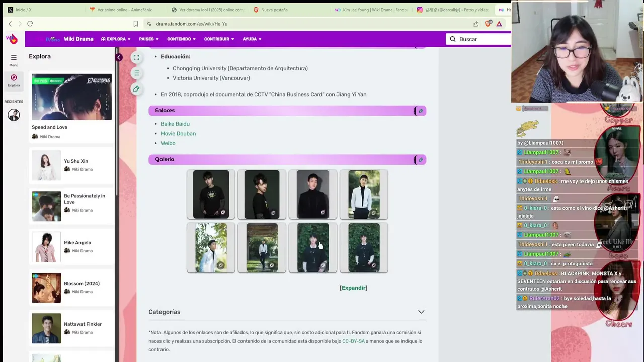Toggle full-width expand page icon
This screenshot has width=644, height=362.
pyautogui.click(x=136, y=58)
